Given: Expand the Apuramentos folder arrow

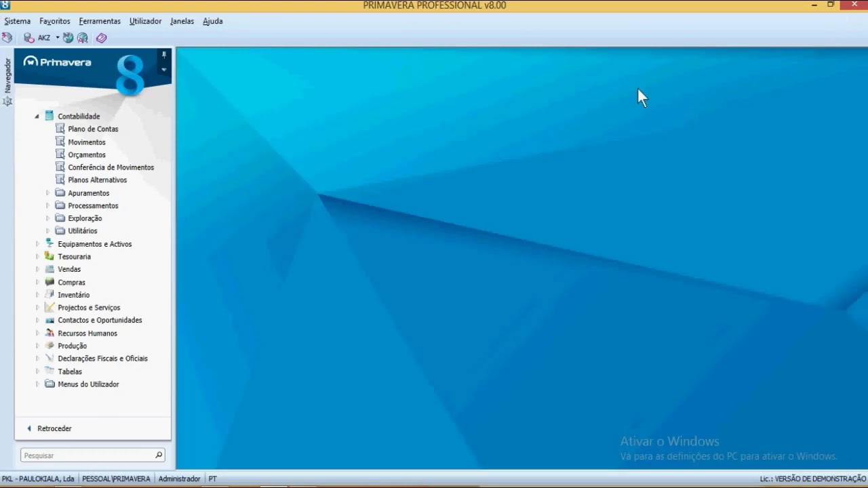Looking at the screenshot, I should pos(48,193).
